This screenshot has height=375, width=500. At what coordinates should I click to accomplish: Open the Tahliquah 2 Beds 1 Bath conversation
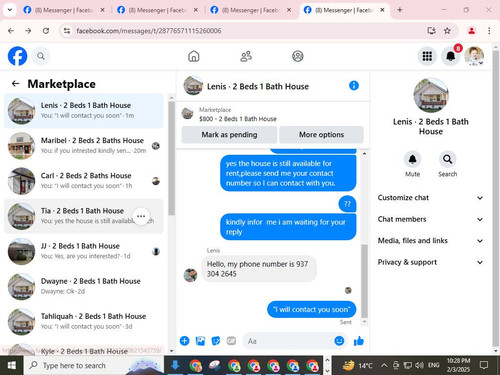pos(84,322)
